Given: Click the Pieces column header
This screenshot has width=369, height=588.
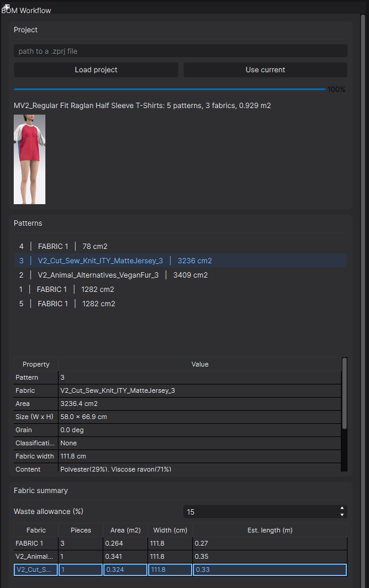Looking at the screenshot, I should pos(81,530).
